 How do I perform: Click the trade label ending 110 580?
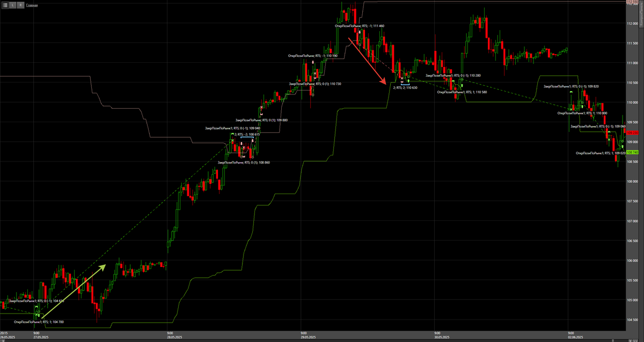462,92
